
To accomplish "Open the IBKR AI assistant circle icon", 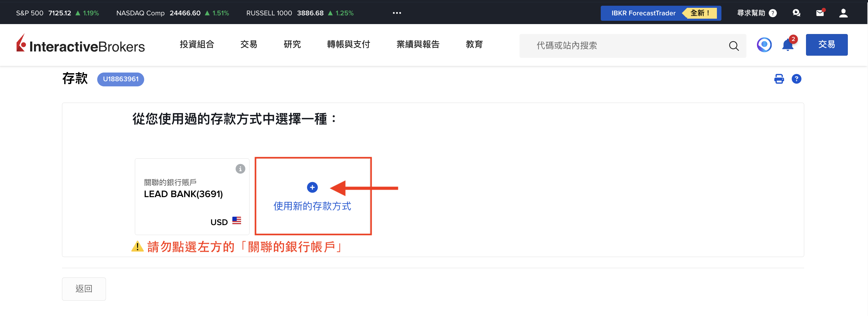I will (x=764, y=45).
